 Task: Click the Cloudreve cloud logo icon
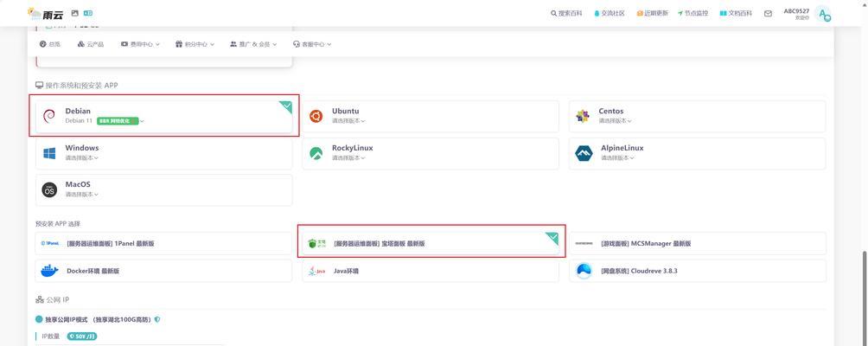[584, 272]
